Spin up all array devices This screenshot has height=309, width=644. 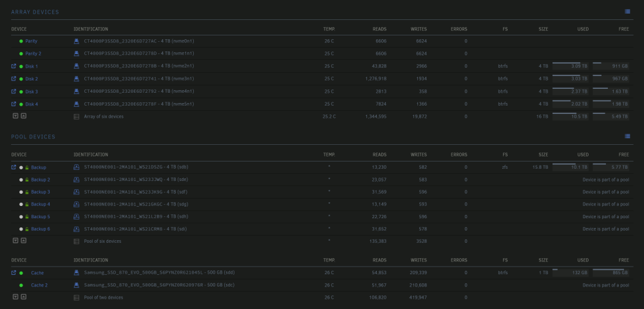click(23, 116)
